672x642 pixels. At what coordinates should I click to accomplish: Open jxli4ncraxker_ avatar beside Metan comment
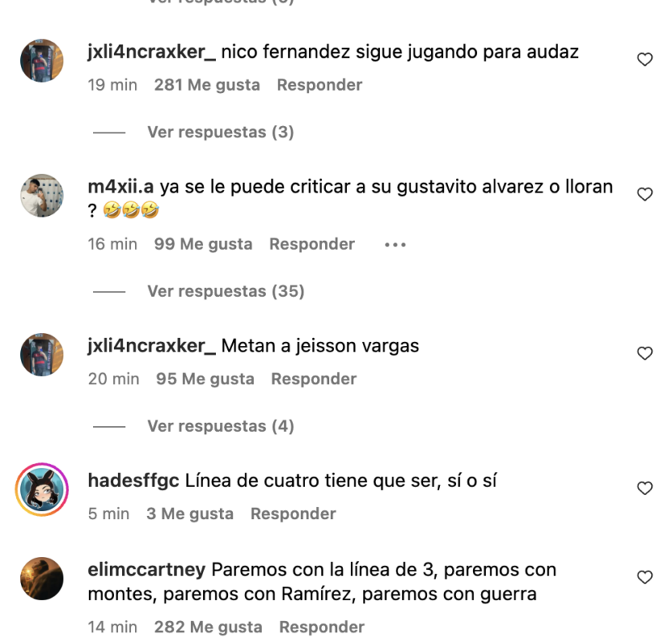(x=42, y=355)
